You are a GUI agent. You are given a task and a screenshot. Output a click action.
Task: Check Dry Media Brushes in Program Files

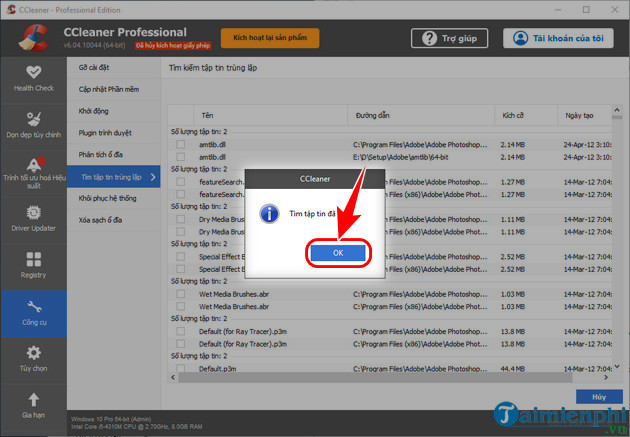180,219
